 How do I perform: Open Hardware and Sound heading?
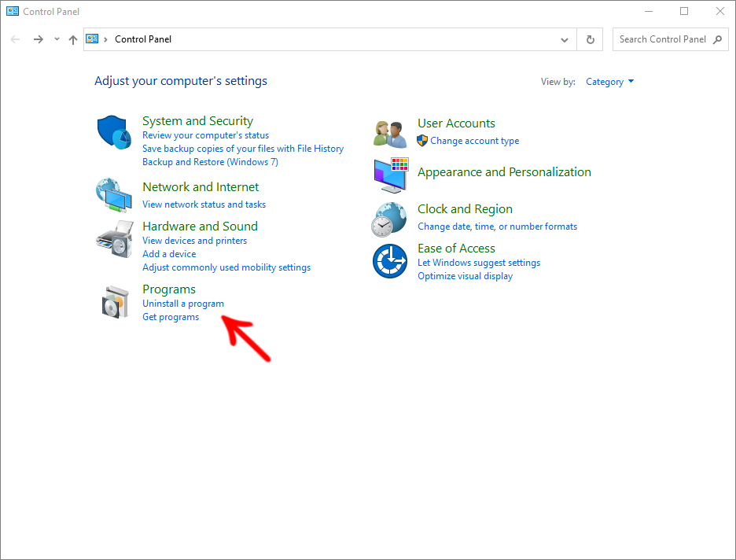coord(200,227)
